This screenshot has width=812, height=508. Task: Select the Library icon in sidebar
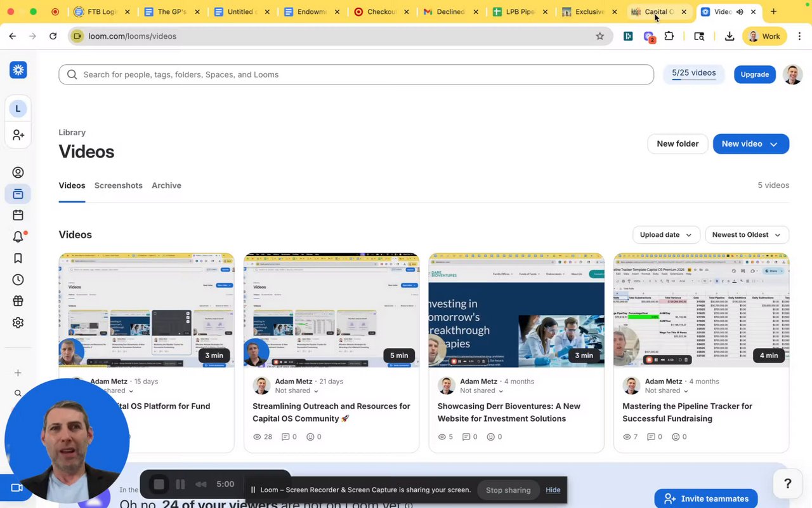coord(18,194)
